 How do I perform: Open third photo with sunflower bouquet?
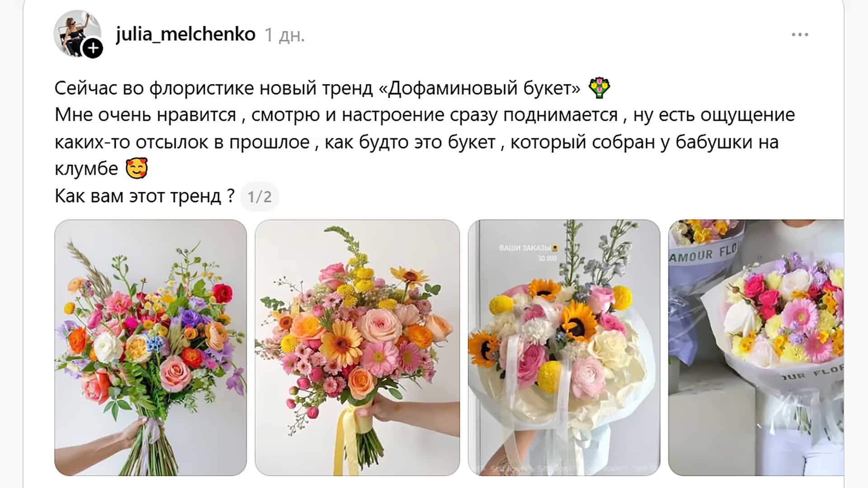pos(564,347)
